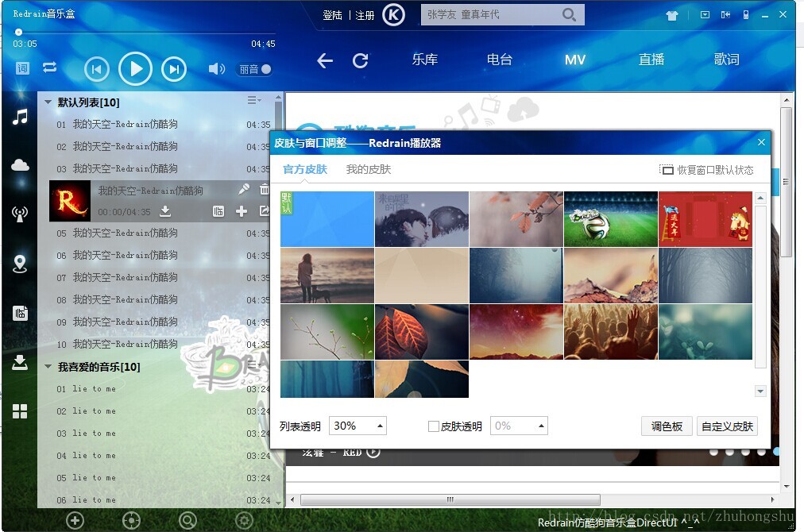Viewport: 804px width, 532px height.
Task: Open the 歌词 tab
Action: coord(727,60)
